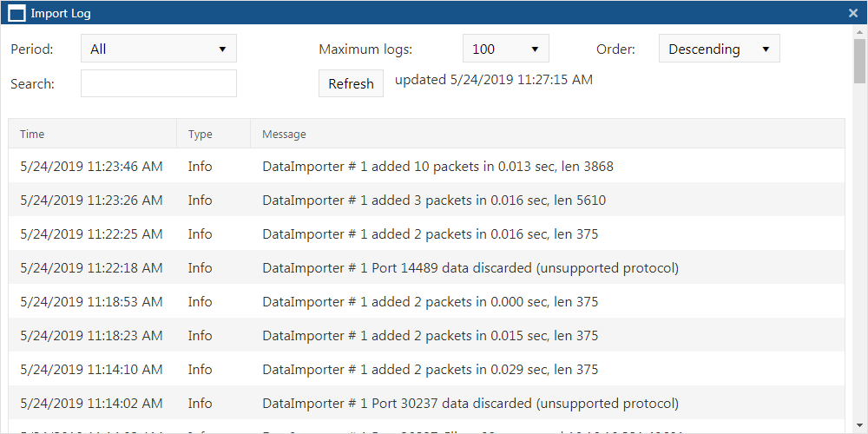Sort by the Time column header
The image size is (868, 434).
tap(32, 135)
